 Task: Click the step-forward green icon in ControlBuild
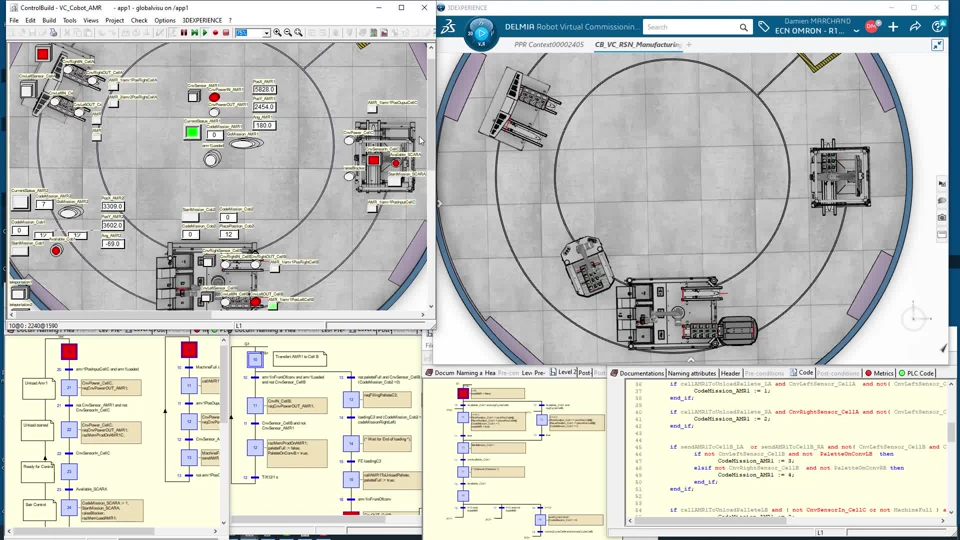(195, 32)
